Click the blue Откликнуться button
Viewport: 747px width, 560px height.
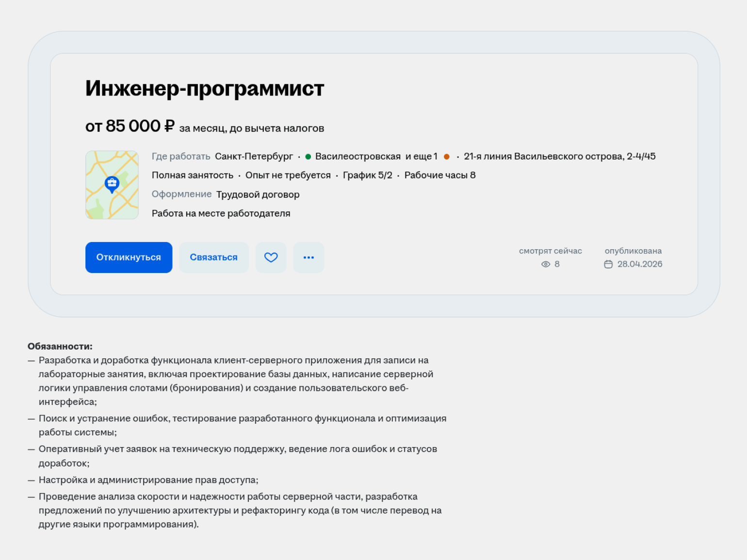129,257
